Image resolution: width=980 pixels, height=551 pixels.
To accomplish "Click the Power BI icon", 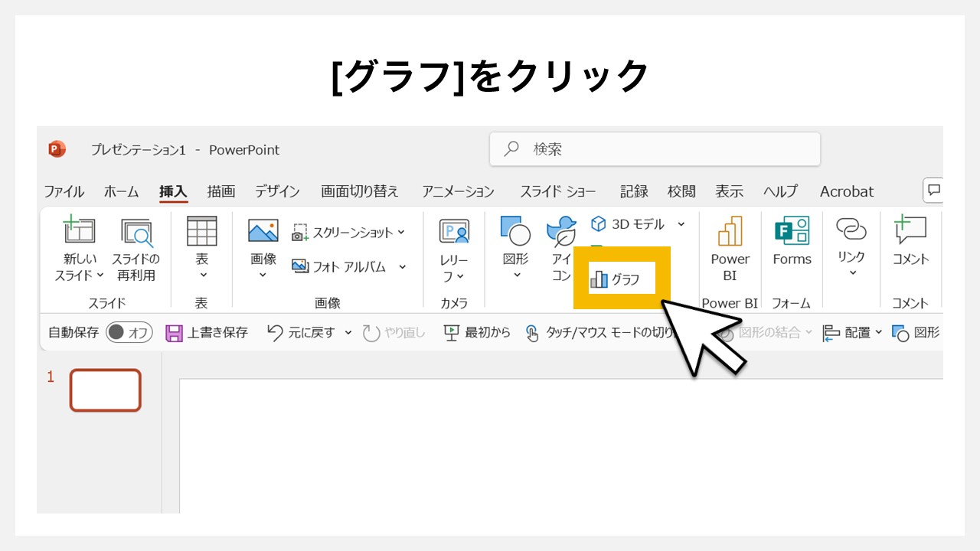I will coord(729,246).
